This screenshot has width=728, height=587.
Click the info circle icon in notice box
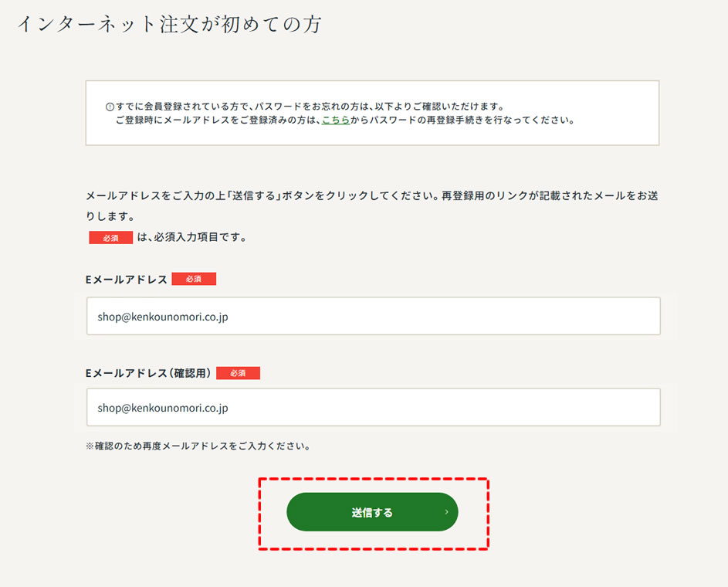[110, 107]
